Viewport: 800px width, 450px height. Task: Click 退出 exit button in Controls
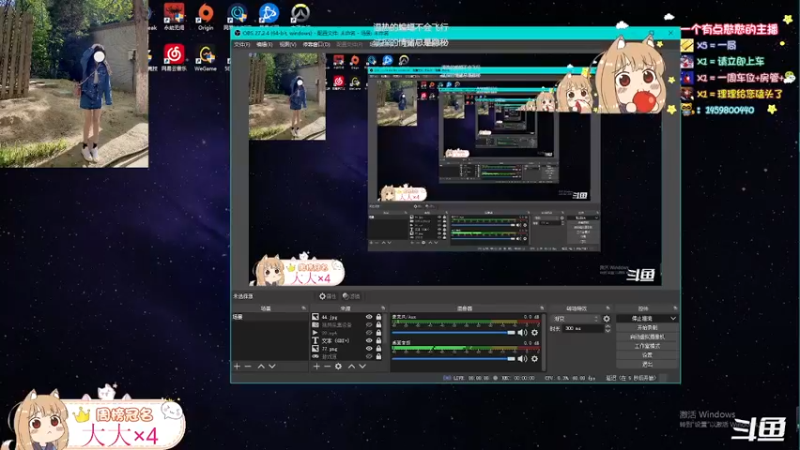pos(647,364)
